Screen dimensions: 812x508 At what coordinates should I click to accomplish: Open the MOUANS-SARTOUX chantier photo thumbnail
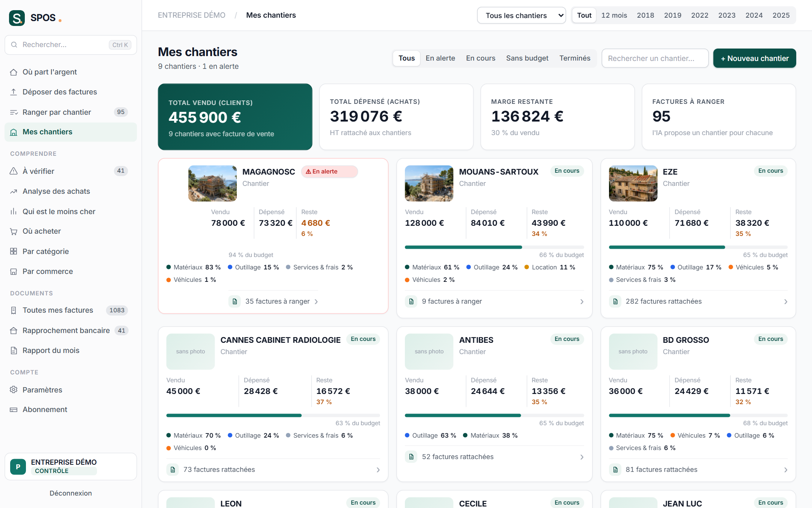(x=429, y=184)
